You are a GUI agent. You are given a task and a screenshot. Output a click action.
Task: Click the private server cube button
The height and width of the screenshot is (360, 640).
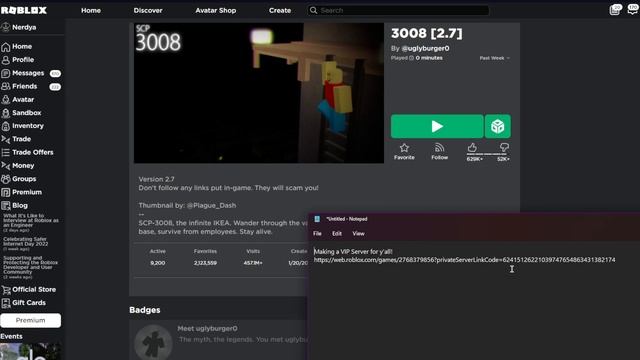click(498, 126)
